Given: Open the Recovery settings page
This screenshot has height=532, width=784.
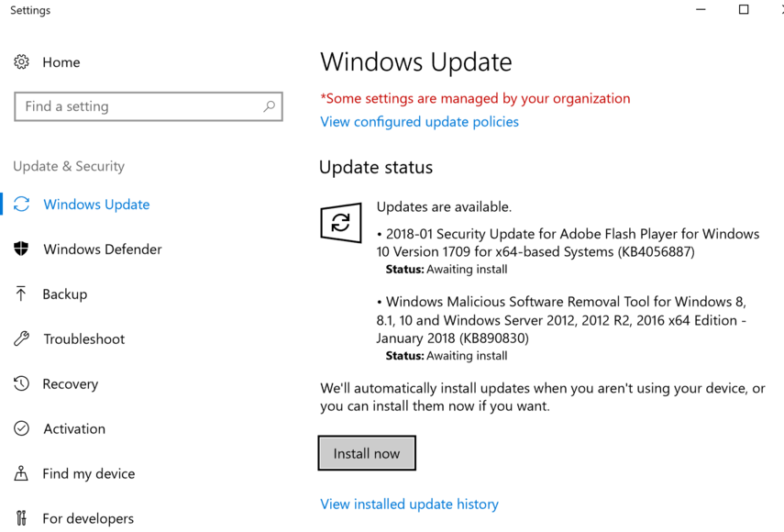Looking at the screenshot, I should click(70, 384).
